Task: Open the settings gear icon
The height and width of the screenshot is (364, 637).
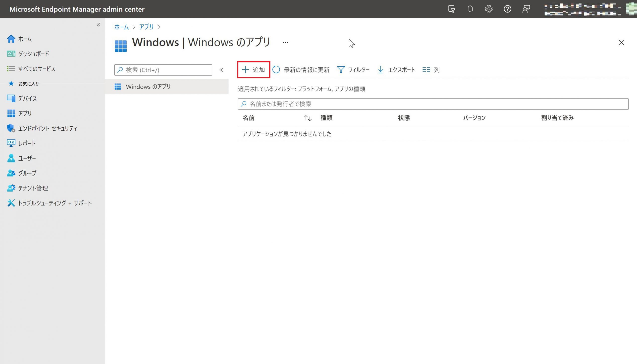Action: (489, 9)
